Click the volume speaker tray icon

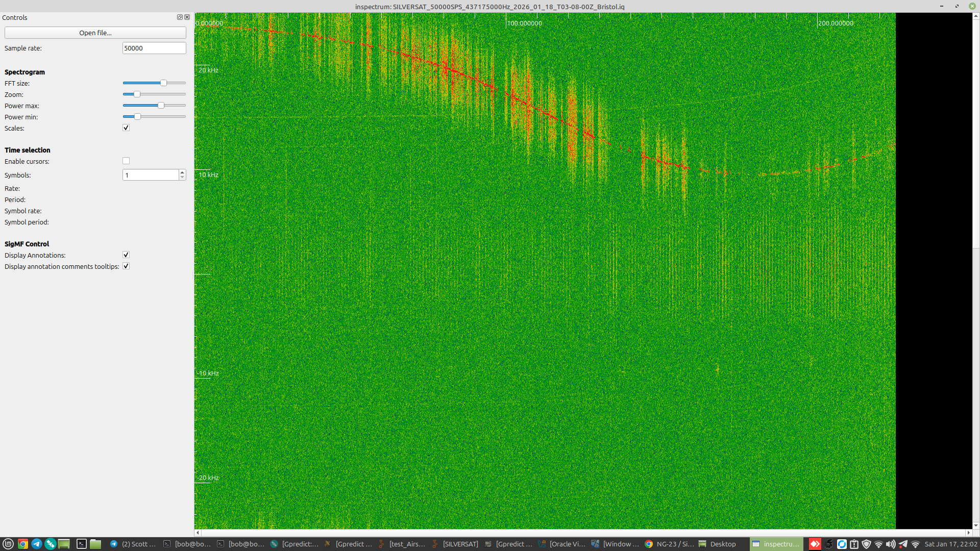pos(891,544)
